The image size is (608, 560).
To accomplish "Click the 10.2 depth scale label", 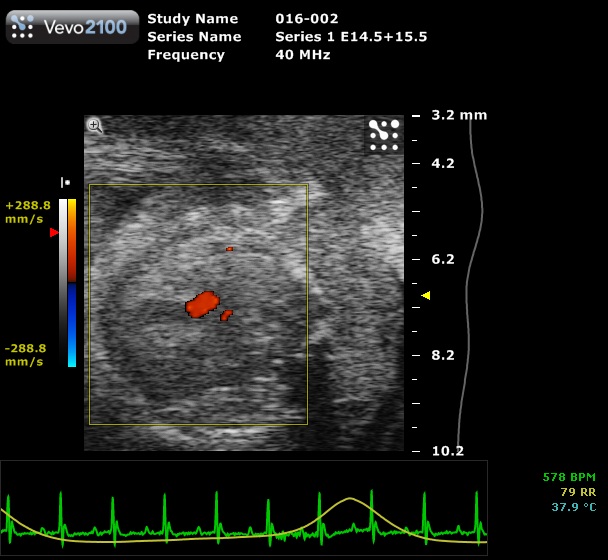I will [447, 451].
